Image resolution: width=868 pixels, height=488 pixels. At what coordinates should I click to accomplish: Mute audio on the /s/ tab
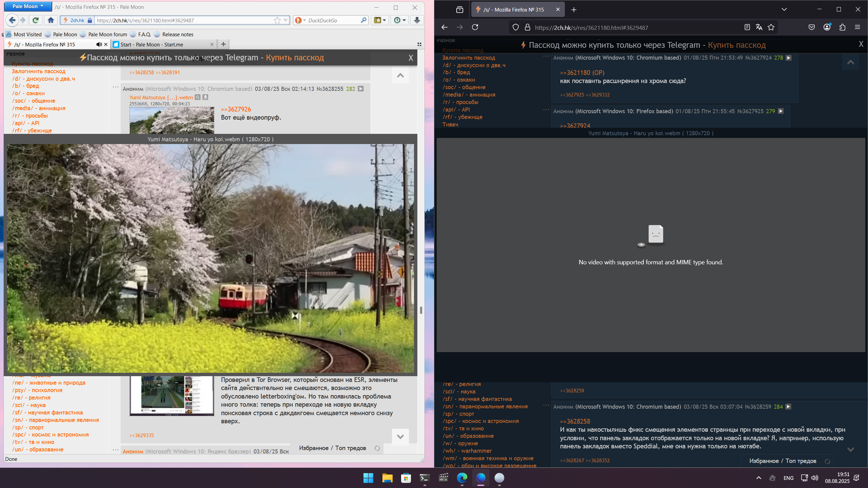pyautogui.click(x=99, y=44)
